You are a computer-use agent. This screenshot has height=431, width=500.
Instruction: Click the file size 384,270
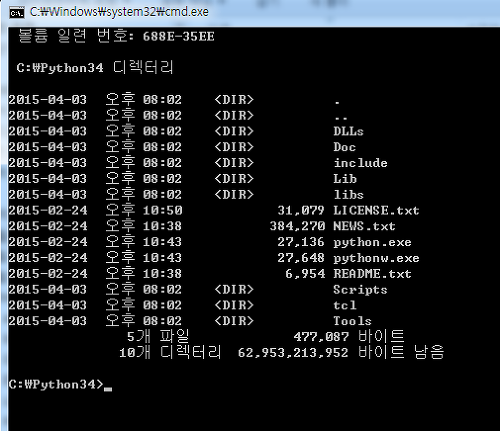297,226
